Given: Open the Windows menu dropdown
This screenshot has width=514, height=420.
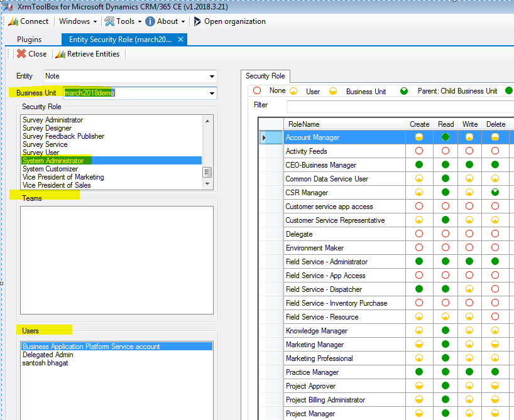Looking at the screenshot, I should 78,21.
